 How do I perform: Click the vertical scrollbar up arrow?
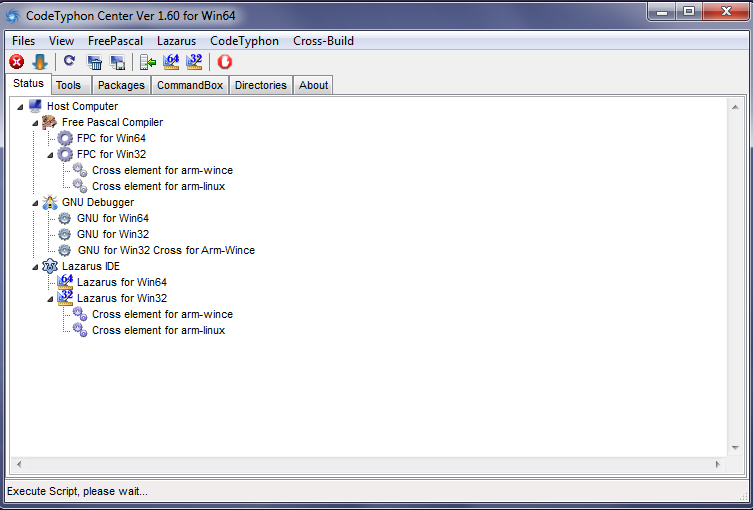coord(735,107)
